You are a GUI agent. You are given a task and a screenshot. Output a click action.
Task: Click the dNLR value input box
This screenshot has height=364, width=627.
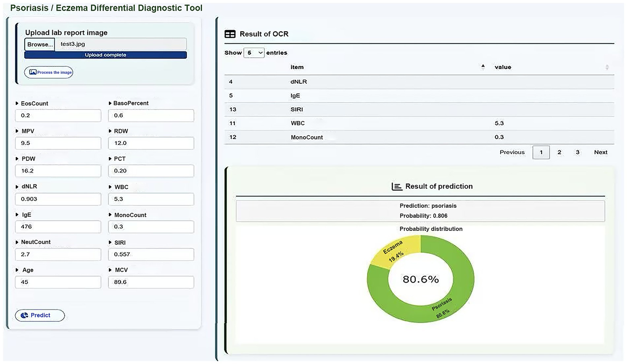click(x=58, y=199)
